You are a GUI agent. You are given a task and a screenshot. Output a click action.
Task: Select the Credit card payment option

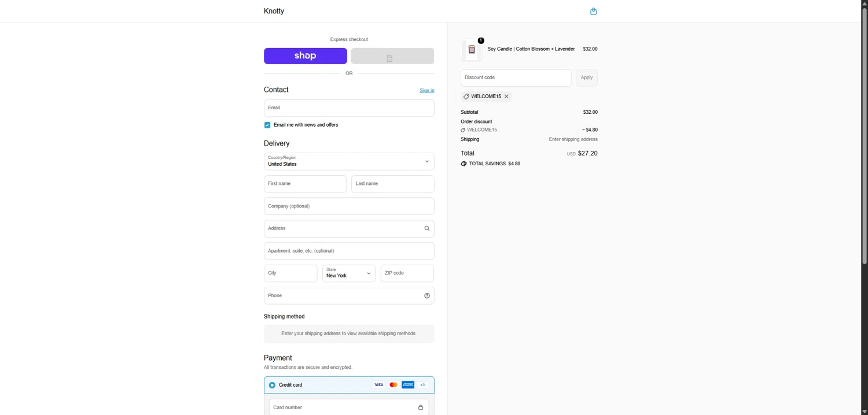[x=272, y=385]
